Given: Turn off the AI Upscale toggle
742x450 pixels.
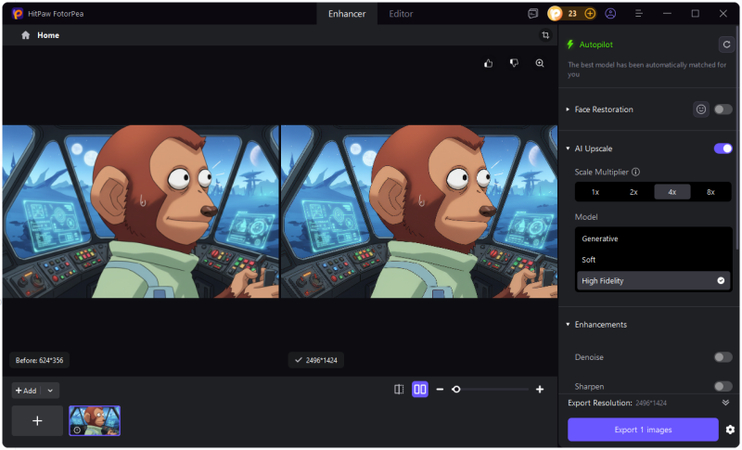Looking at the screenshot, I should point(722,149).
